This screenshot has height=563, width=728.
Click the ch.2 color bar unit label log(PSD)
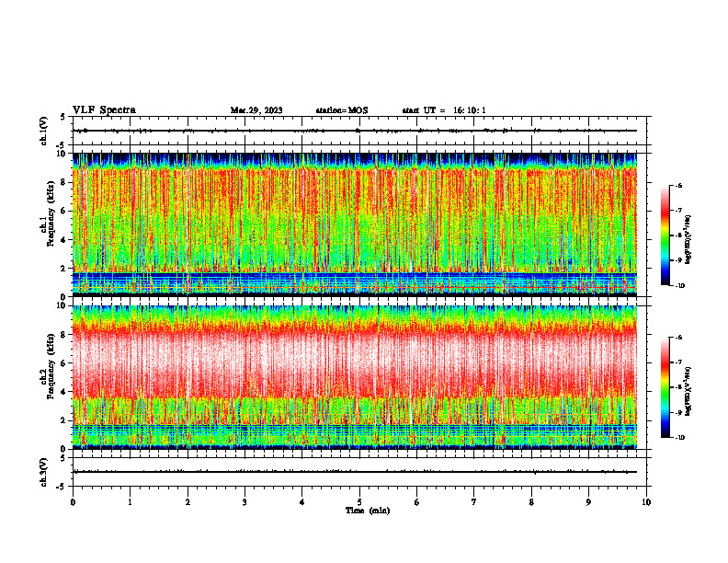688,392
